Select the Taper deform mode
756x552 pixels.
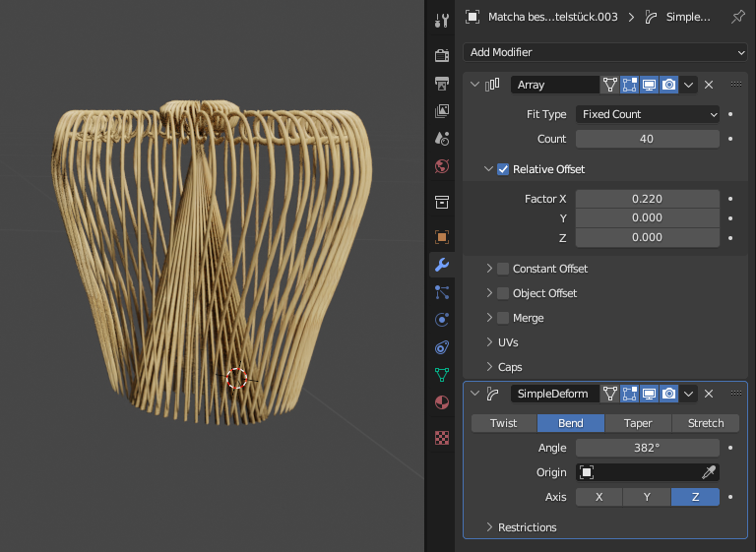coord(637,423)
